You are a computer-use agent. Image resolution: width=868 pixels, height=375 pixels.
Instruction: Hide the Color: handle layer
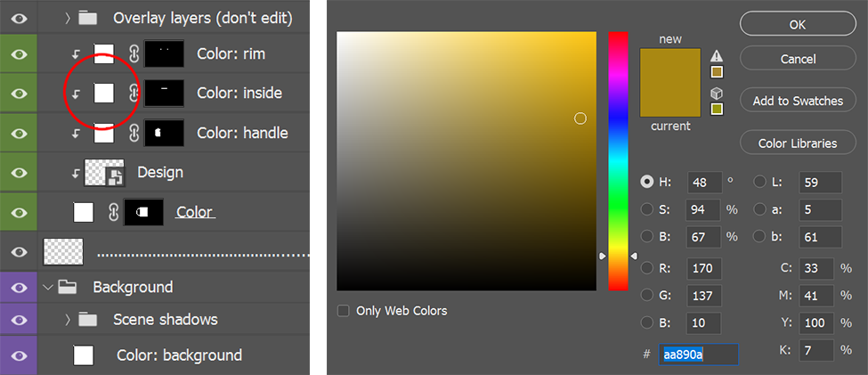tap(19, 134)
